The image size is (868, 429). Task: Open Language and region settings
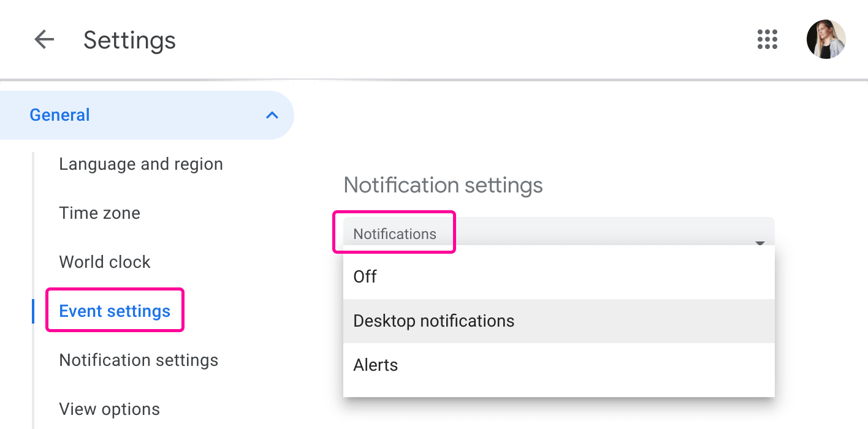click(141, 164)
